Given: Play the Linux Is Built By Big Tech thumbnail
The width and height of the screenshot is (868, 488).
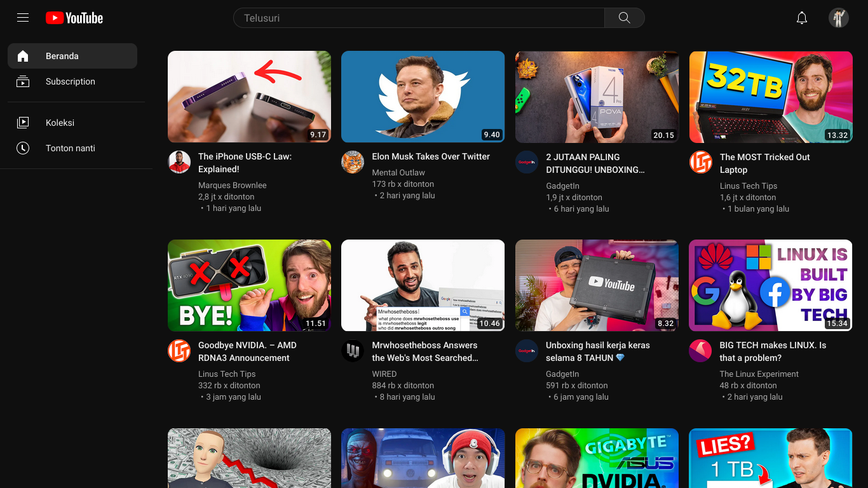Looking at the screenshot, I should coord(771,285).
